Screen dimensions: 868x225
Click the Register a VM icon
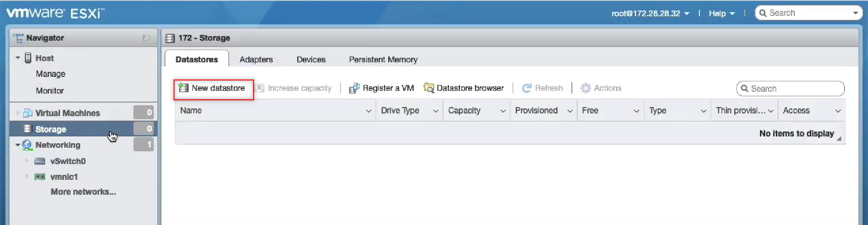point(354,88)
